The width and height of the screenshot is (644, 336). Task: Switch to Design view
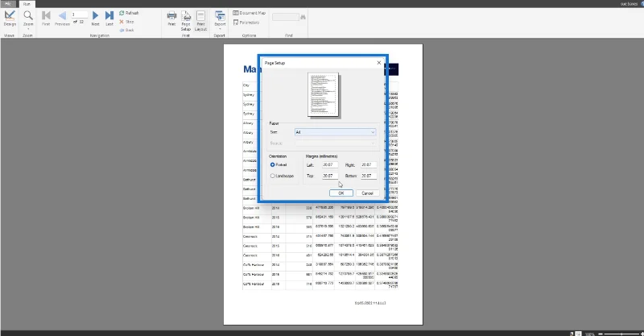click(x=10, y=19)
